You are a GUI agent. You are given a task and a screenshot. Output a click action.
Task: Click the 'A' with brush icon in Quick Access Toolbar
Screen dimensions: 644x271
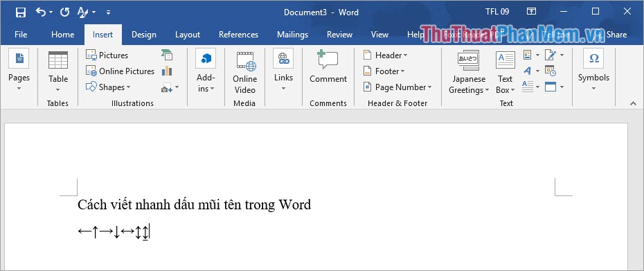point(83,12)
